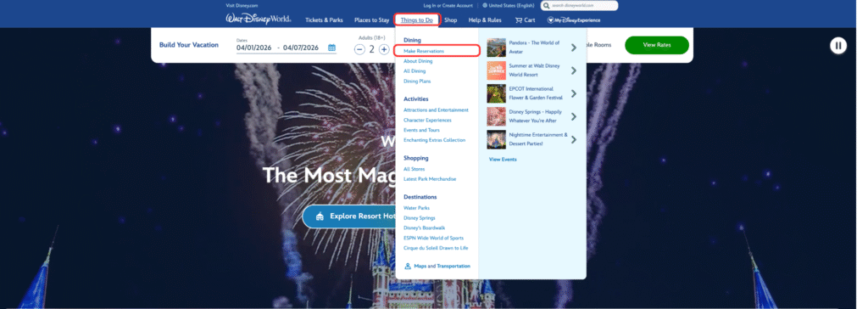This screenshot has height=309, width=868.
Task: Expand the EPCOT Flower & Garden chevron
Action: tap(574, 93)
